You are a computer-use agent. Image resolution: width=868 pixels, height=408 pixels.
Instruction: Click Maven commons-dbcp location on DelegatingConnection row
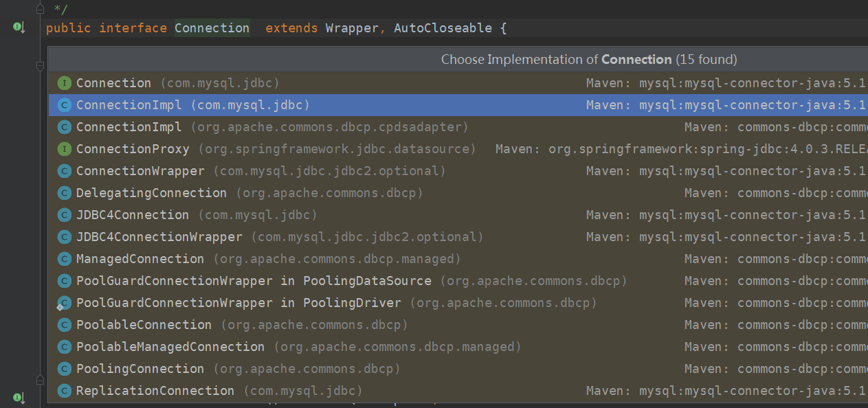(x=776, y=193)
